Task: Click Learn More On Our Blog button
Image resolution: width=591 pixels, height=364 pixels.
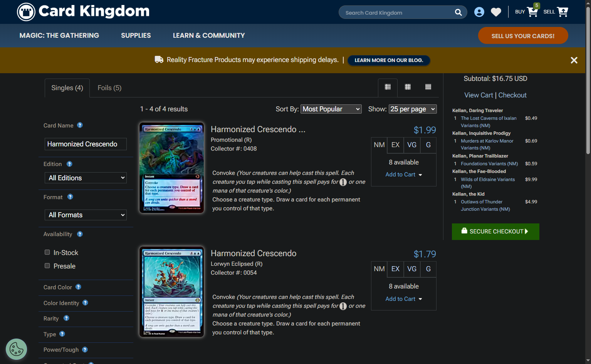Action: tap(389, 60)
